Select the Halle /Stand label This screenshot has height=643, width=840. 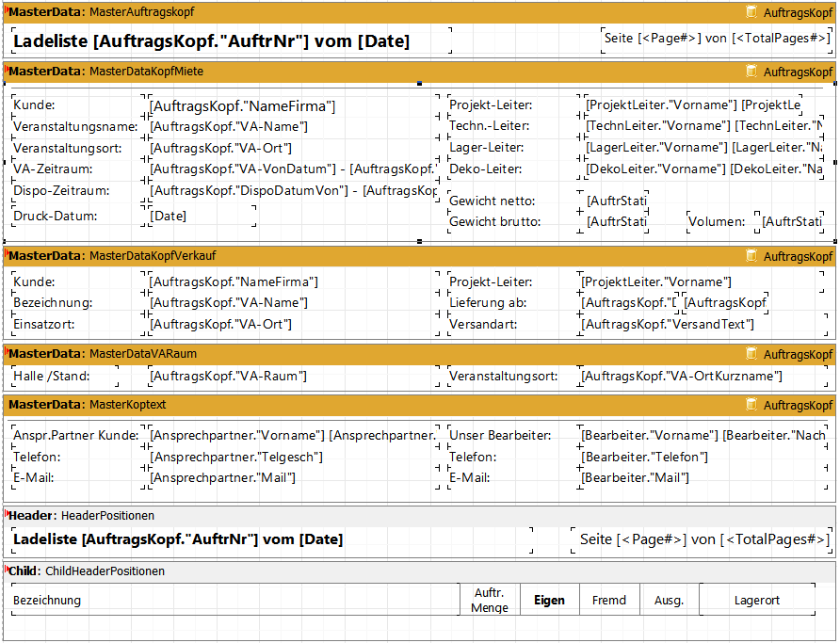(65, 377)
